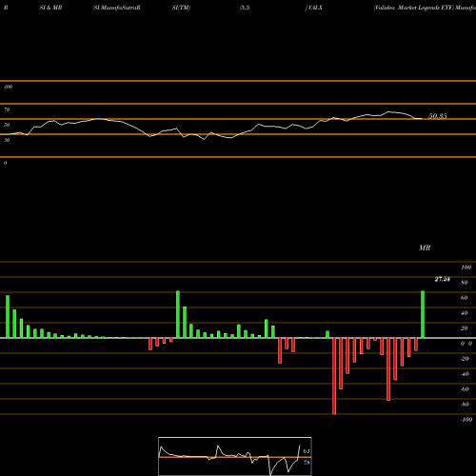This screenshot has width=476, height=476.
Task: Click the 50 level label on RSI axis
Action: (x=7, y=125)
